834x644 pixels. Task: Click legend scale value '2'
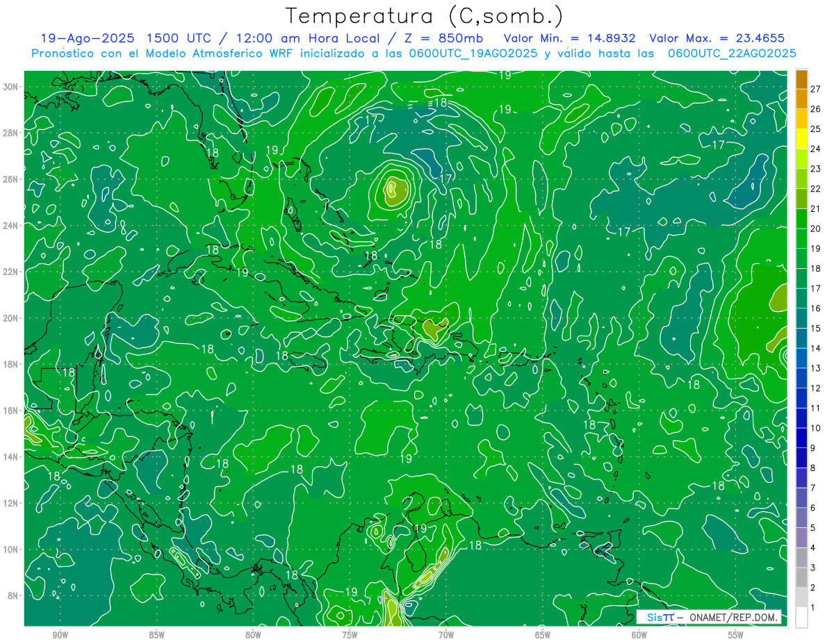tap(813, 588)
